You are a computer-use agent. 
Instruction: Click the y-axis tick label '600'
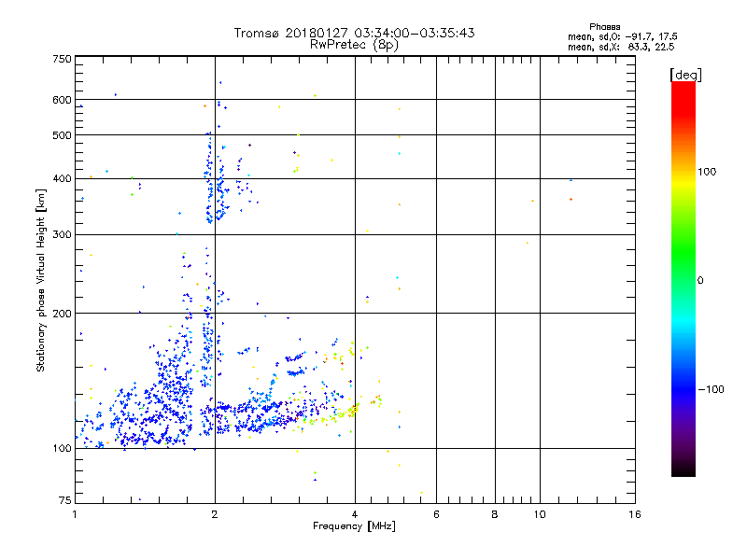(62, 100)
